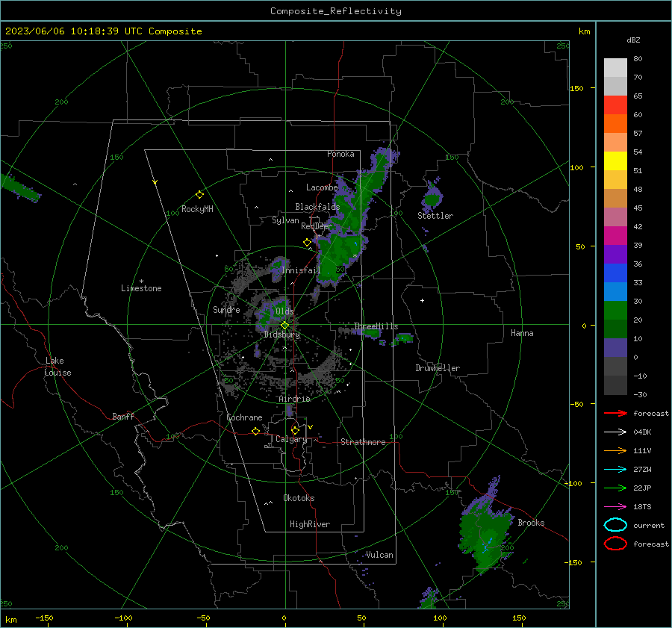Click the yellow diamond marker above Calgary
This screenshot has height=628, width=672.
(x=295, y=430)
